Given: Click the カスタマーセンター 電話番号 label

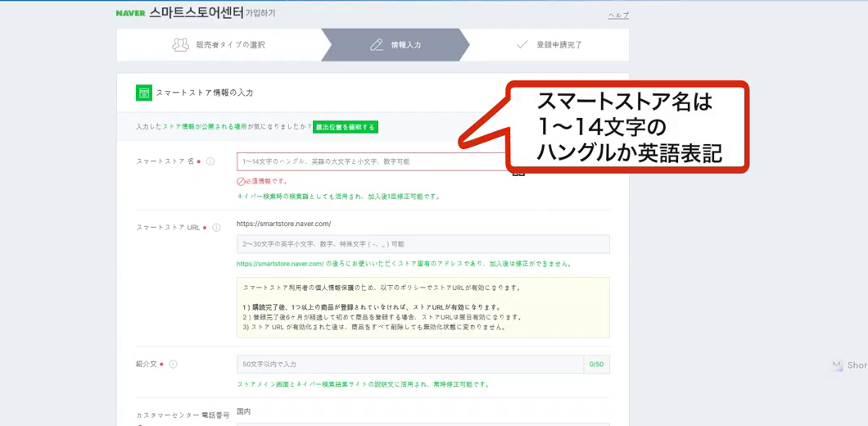Looking at the screenshot, I should coord(183,415).
